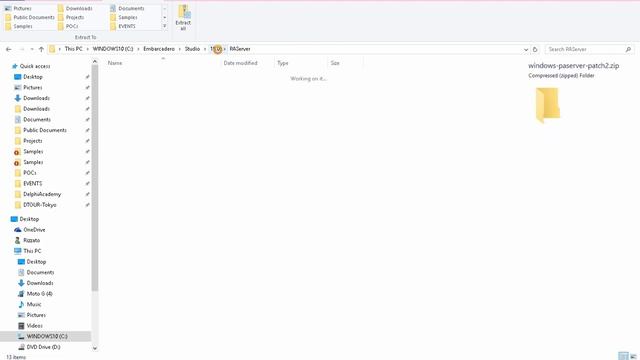Choose EVENTS destination in Extract To gallery

pos(123,26)
